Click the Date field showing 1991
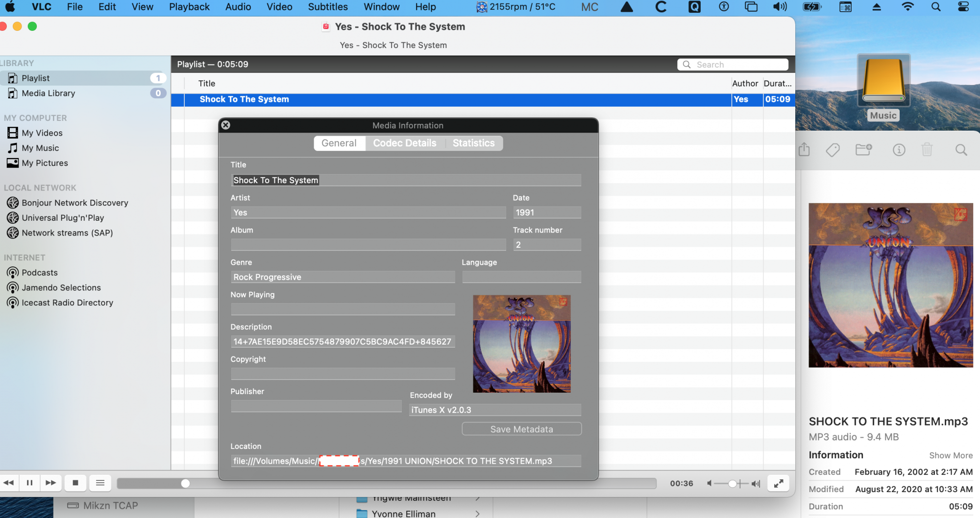The height and width of the screenshot is (518, 980). 547,212
